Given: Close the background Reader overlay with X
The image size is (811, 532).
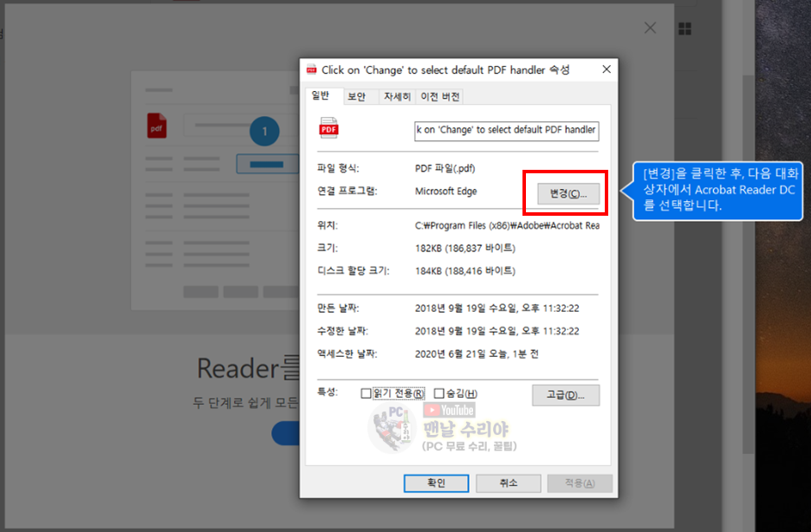Looking at the screenshot, I should pos(650,28).
